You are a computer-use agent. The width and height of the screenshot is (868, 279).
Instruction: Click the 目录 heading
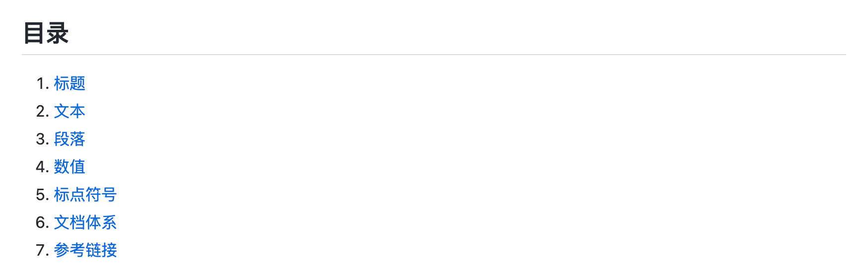pos(46,33)
